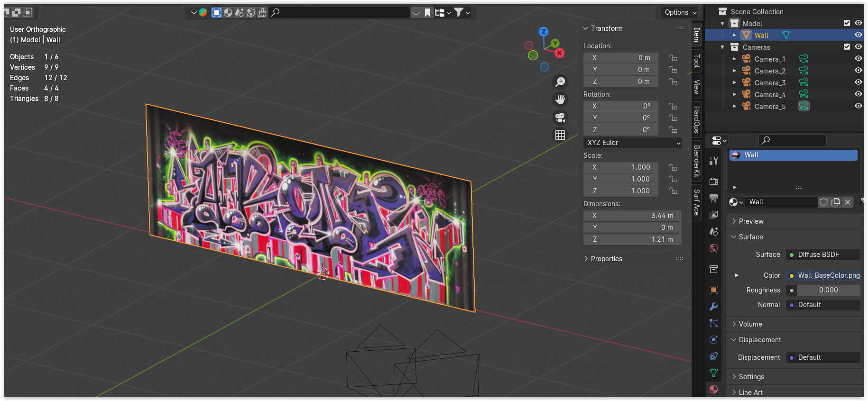This screenshot has width=868, height=401.
Task: Lock the Location X value
Action: 673,58
